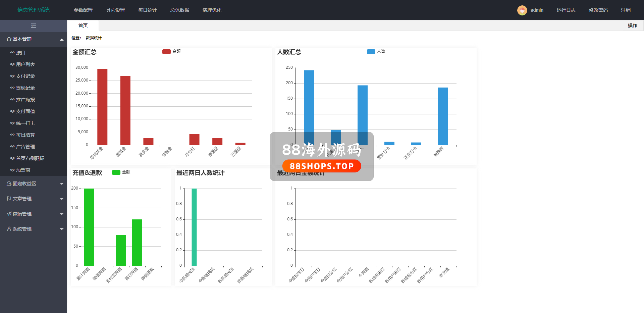Open 修改密码 in the header
Screen dimensions: 644x313
pyautogui.click(x=598, y=10)
